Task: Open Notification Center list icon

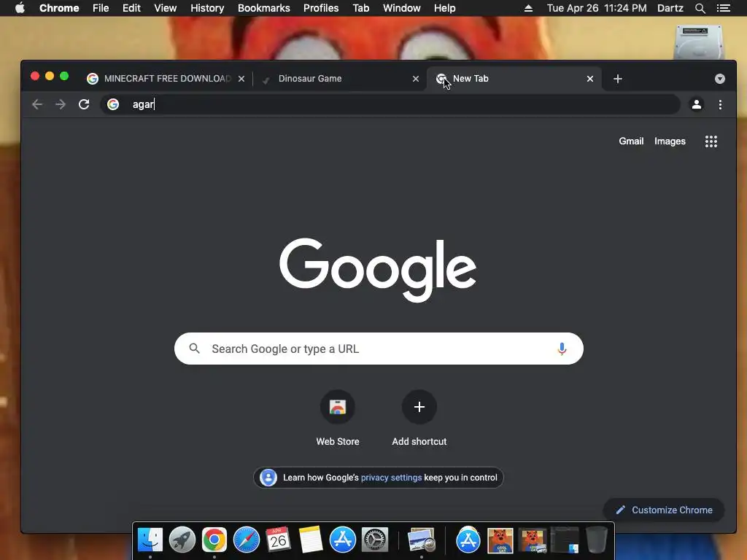Action: coord(724,8)
